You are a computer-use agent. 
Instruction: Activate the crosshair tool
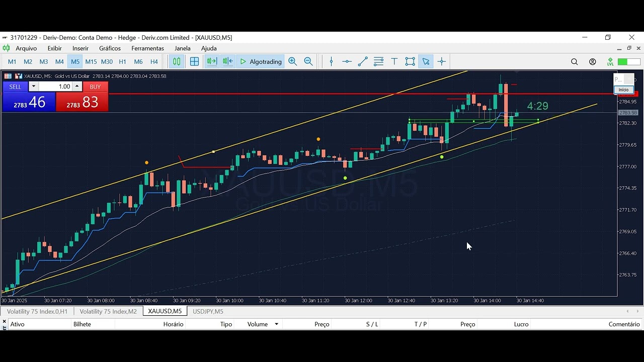click(x=442, y=61)
